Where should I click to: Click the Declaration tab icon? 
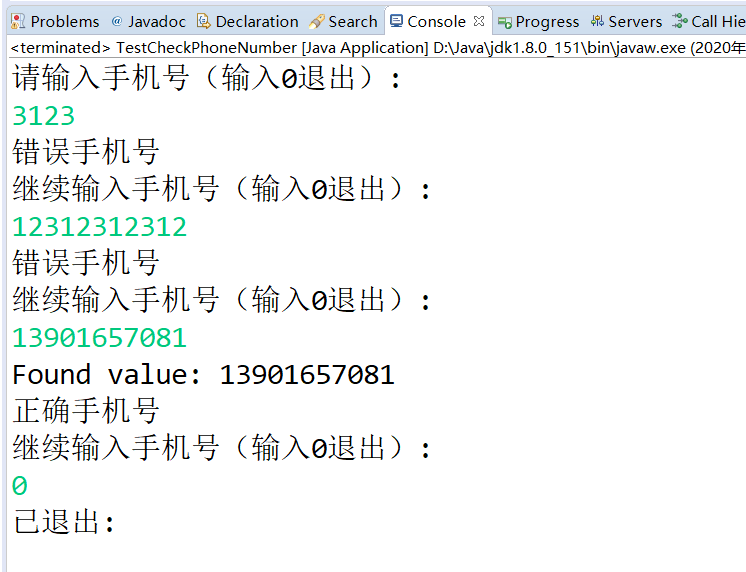(204, 21)
